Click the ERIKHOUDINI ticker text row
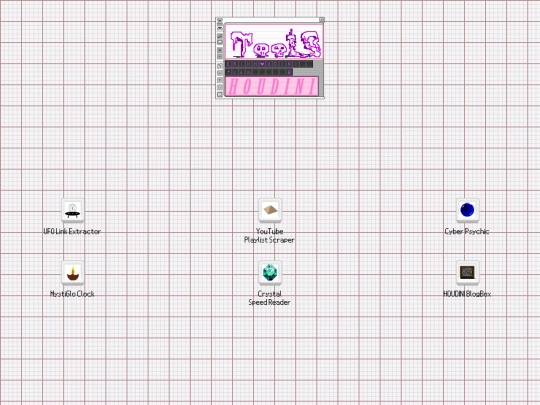Image resolution: width=540 pixels, height=405 pixels. 269,64
